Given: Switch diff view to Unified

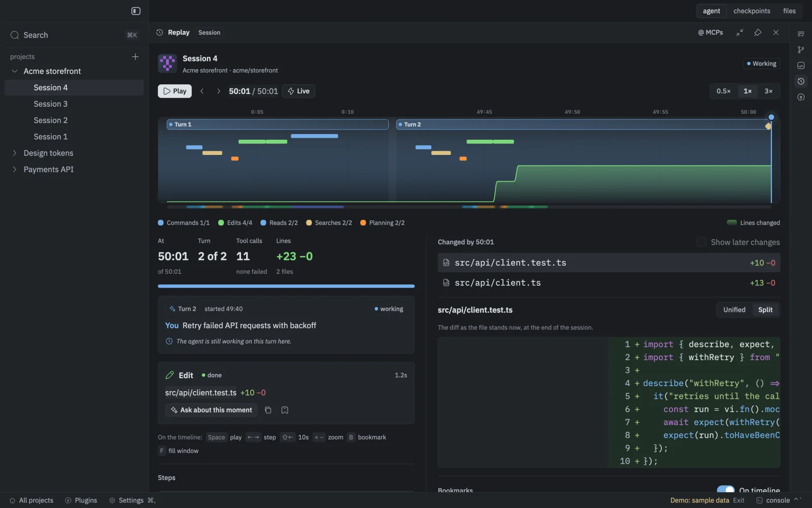Looking at the screenshot, I should 734,310.
